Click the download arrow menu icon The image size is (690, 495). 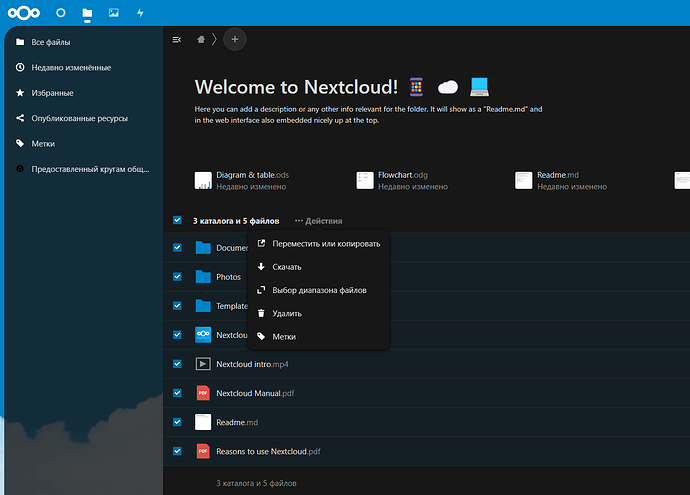(261, 267)
